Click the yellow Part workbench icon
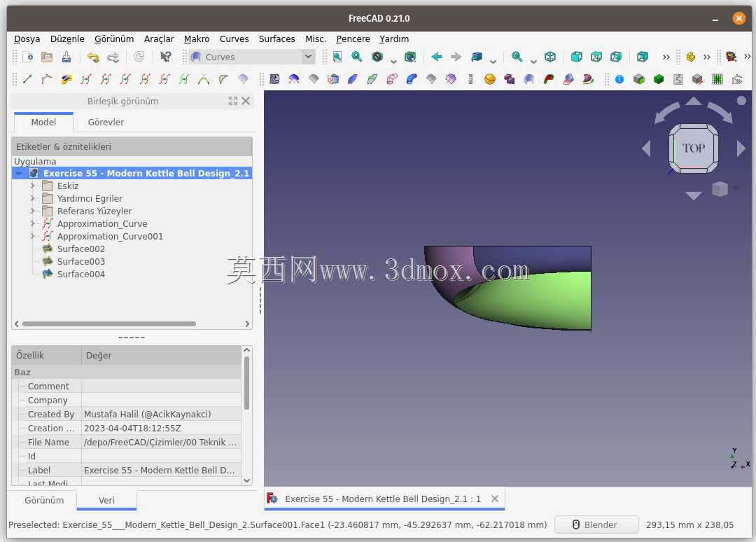Viewport: 756px width, 542px height. tap(691, 57)
